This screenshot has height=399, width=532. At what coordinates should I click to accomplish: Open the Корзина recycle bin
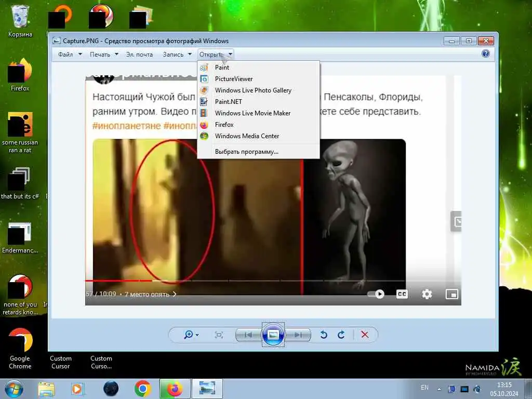pos(20,20)
